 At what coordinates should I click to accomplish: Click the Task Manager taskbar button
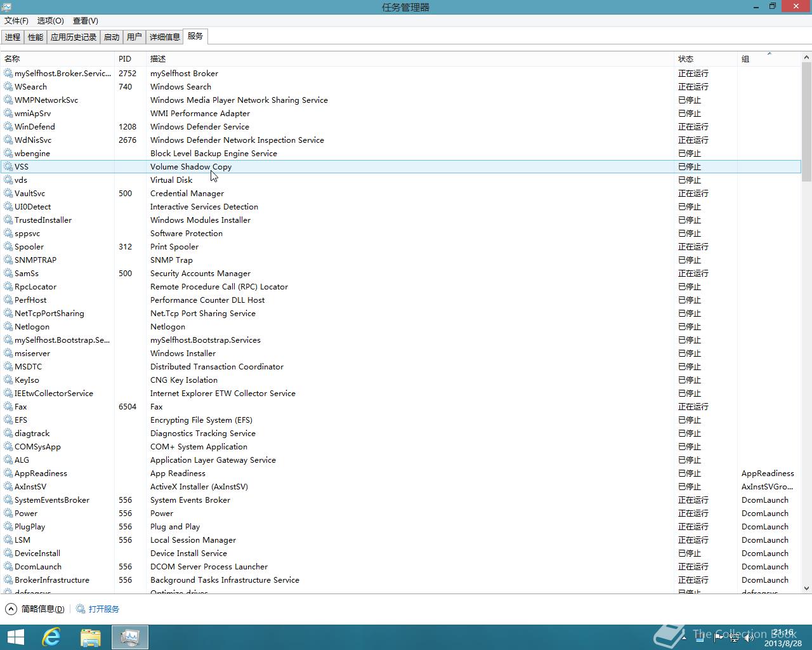[130, 637]
